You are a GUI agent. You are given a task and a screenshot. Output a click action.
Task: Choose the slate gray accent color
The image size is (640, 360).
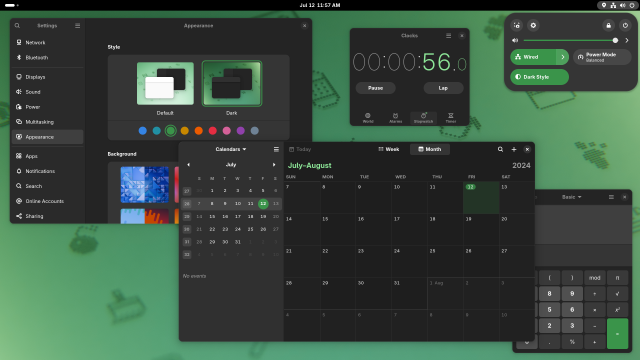point(255,131)
